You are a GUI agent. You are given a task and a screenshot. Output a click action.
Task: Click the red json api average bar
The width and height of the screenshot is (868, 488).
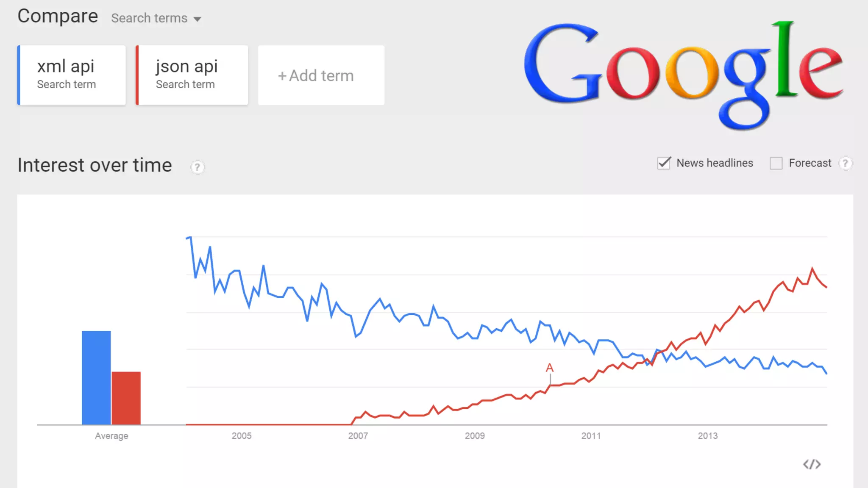tap(126, 398)
